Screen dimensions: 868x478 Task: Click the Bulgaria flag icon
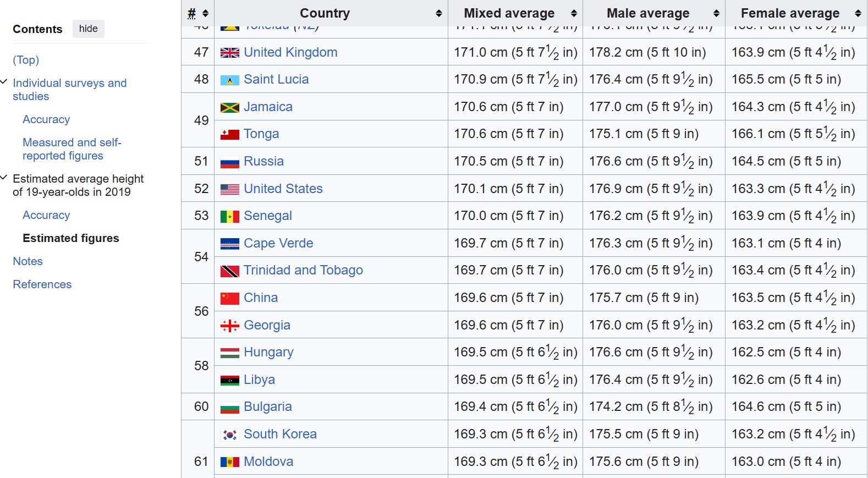click(229, 408)
